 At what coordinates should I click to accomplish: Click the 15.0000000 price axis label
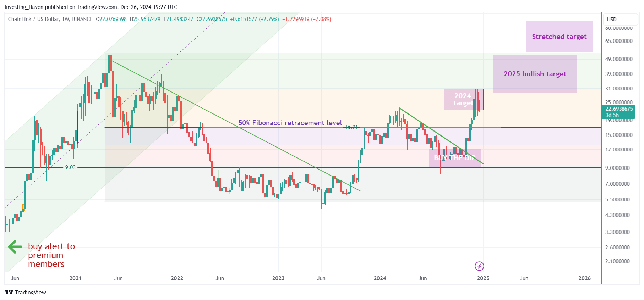(619, 135)
